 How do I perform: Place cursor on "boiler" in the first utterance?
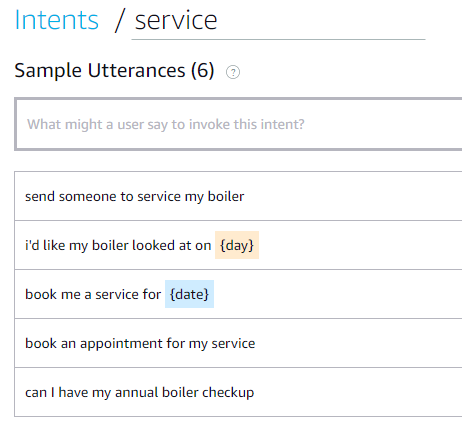(x=226, y=196)
